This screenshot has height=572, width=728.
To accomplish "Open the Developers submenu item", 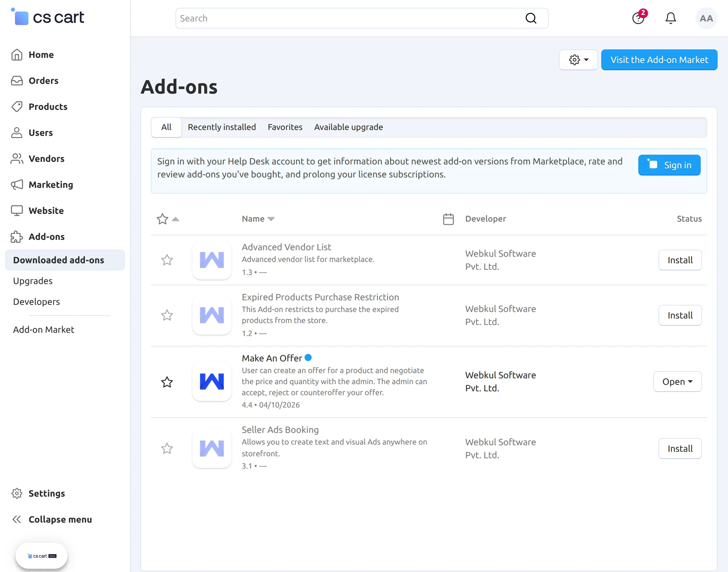I will coord(36,302).
